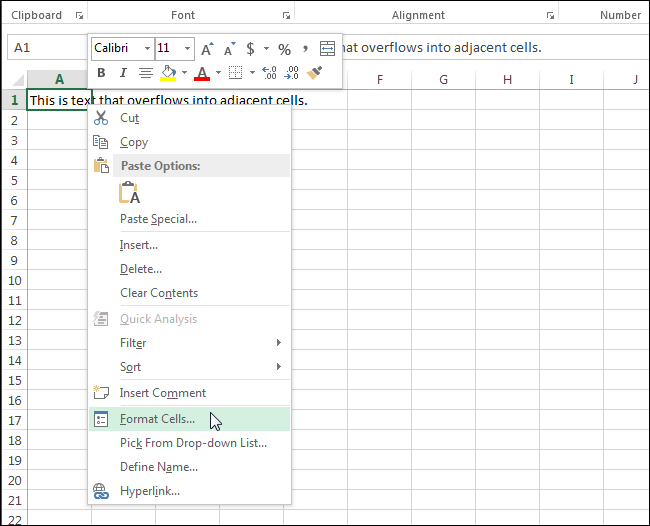Apply the yellow fill color

[169, 73]
